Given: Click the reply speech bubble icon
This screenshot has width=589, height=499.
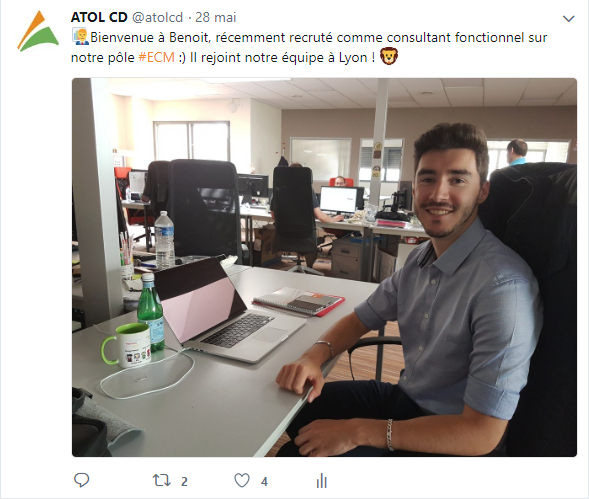Looking at the screenshot, I should tap(82, 480).
